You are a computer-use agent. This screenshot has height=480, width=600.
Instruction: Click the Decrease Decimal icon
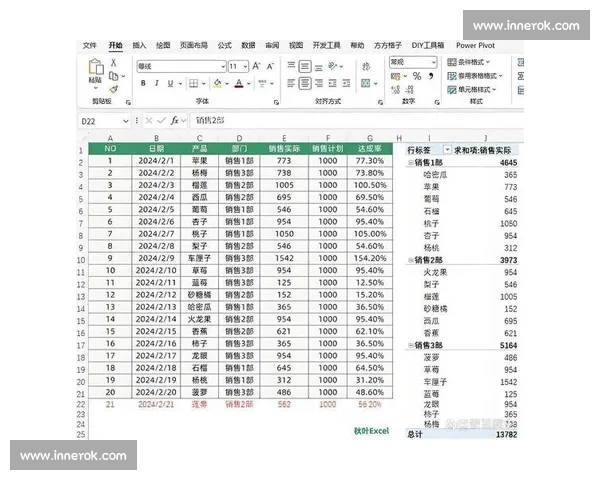[x=409, y=90]
